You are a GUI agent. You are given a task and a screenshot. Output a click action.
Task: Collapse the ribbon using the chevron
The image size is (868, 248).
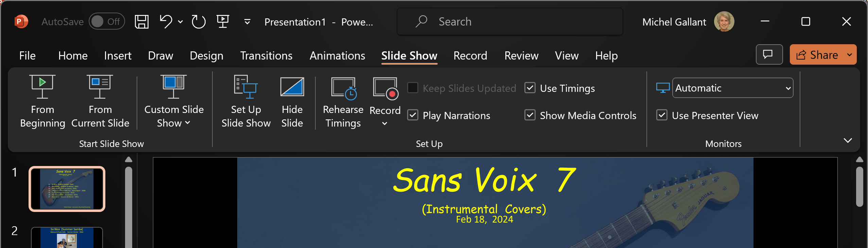click(848, 140)
